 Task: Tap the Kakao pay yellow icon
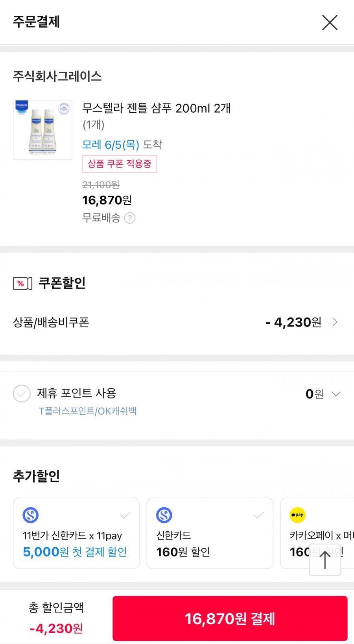click(298, 515)
